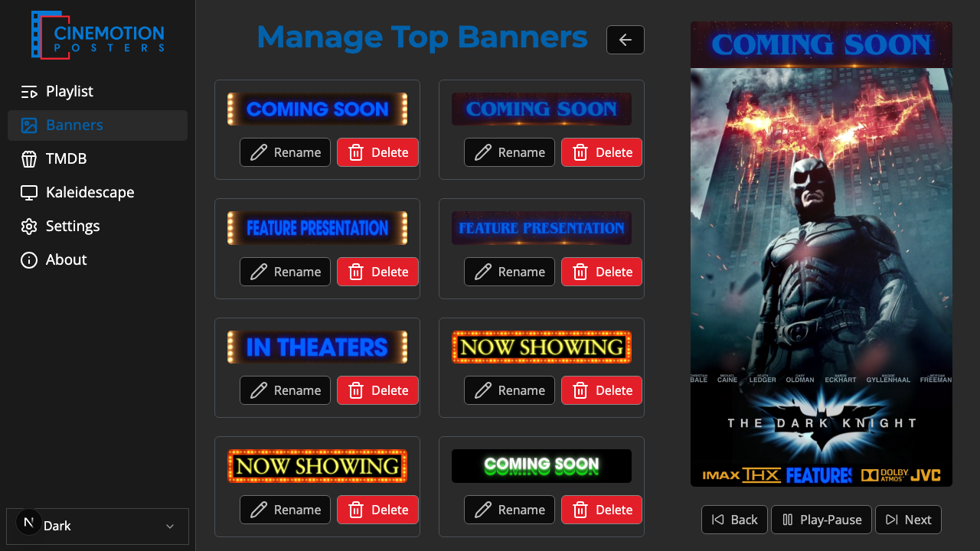Select the Banners item in the sidebar
Viewport: 980px width, 551px height.
pos(97,126)
